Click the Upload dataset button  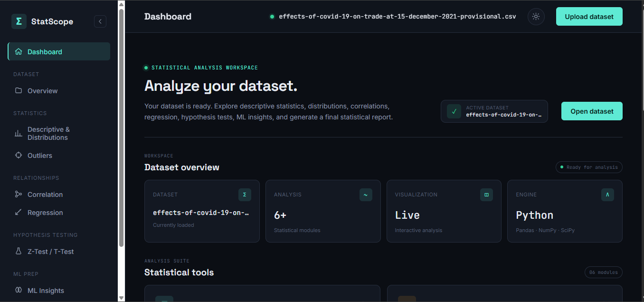pos(589,17)
